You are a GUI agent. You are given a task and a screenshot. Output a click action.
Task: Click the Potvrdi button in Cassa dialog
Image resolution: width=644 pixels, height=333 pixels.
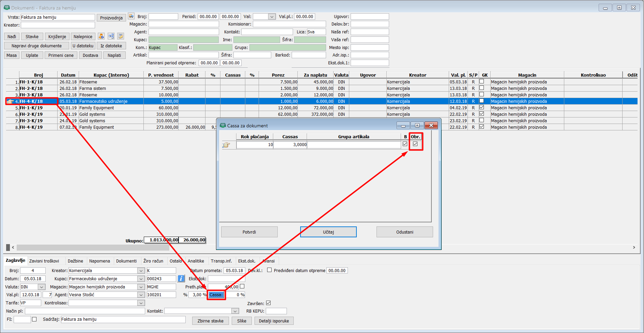point(249,232)
